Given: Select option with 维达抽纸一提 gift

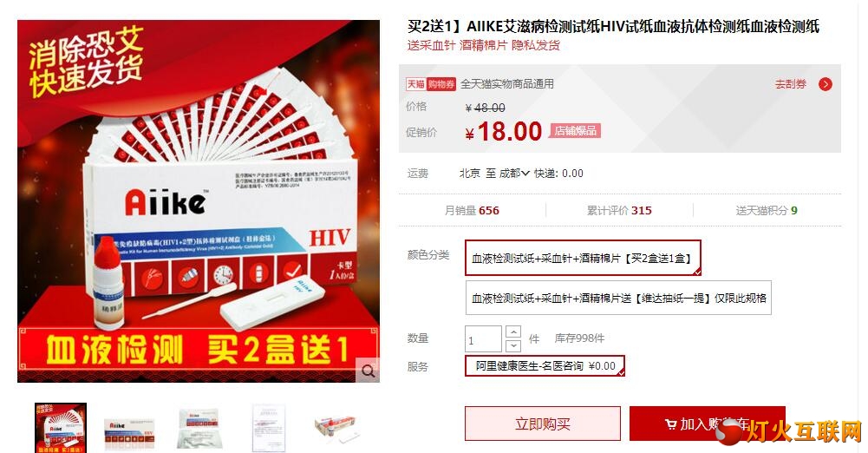Looking at the screenshot, I should 618,298.
